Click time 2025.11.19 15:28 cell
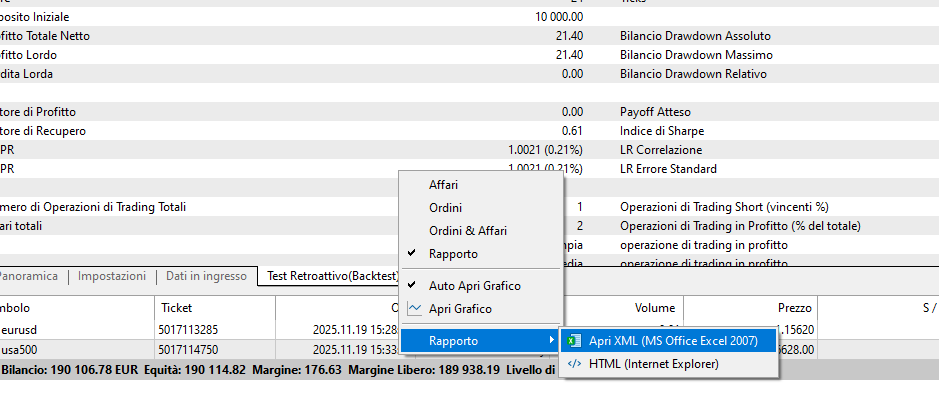Screen dimensions: 939x413 (x=356, y=330)
